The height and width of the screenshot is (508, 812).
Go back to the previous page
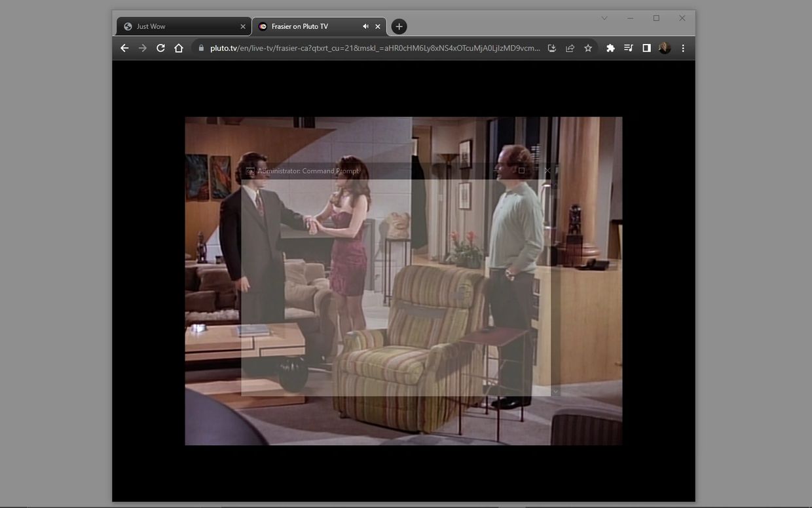click(x=124, y=48)
